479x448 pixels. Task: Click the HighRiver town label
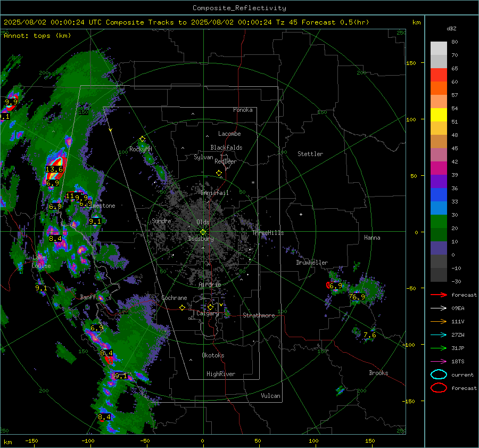tap(221, 374)
